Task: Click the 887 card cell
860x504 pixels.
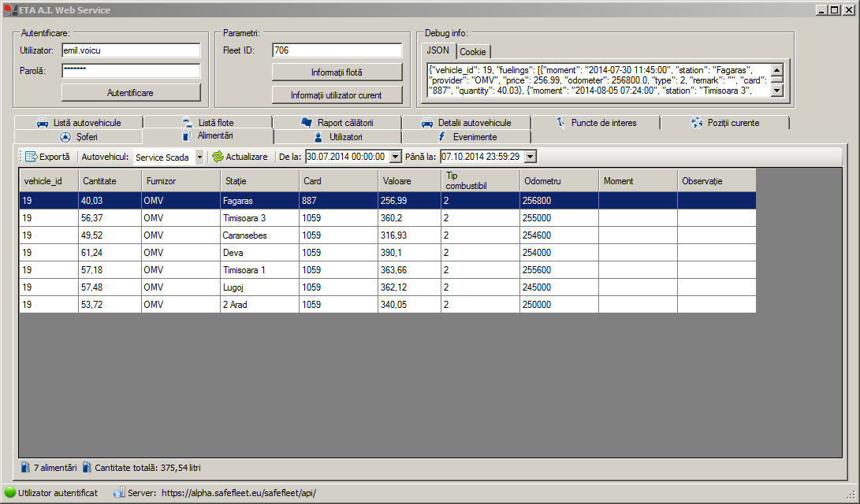Action: (x=338, y=201)
